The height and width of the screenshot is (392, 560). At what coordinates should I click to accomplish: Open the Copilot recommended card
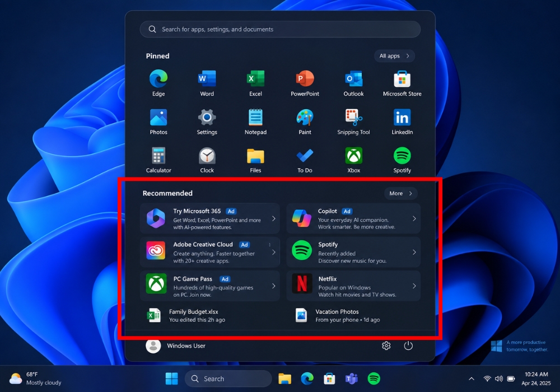(x=353, y=218)
